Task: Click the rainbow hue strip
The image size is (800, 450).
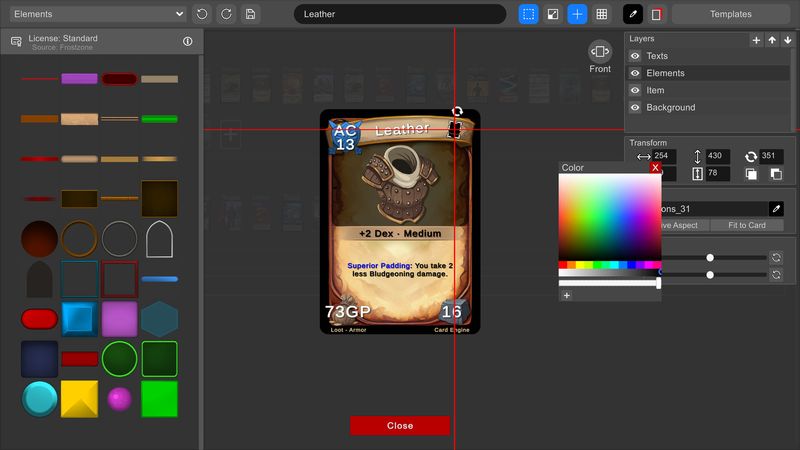Action: pos(609,265)
